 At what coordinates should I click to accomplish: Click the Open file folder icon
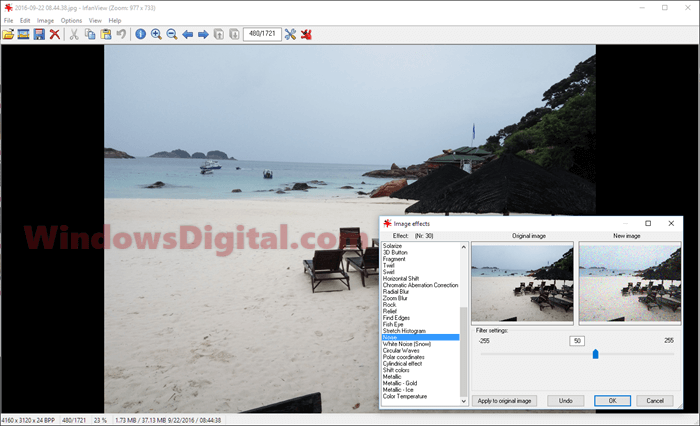pos(8,34)
